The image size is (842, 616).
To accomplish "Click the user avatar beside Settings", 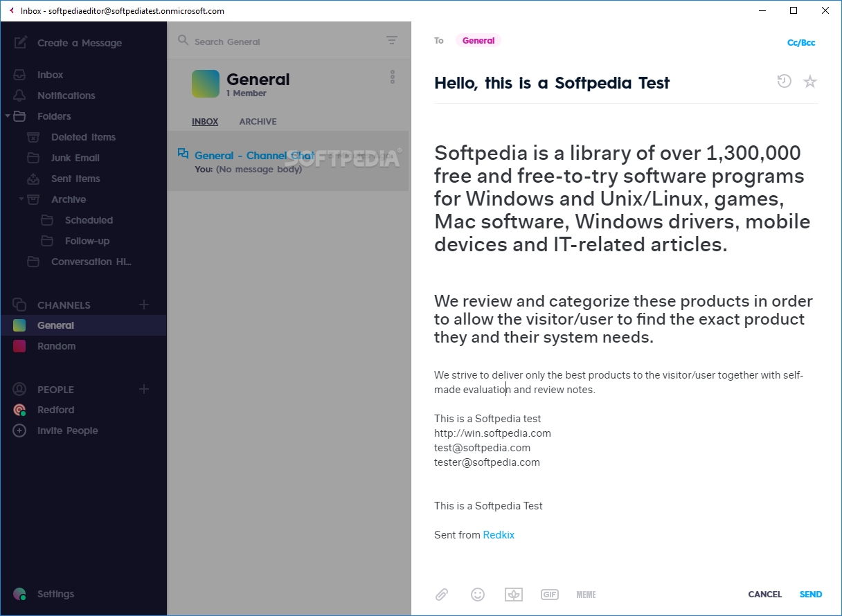I will click(19, 594).
